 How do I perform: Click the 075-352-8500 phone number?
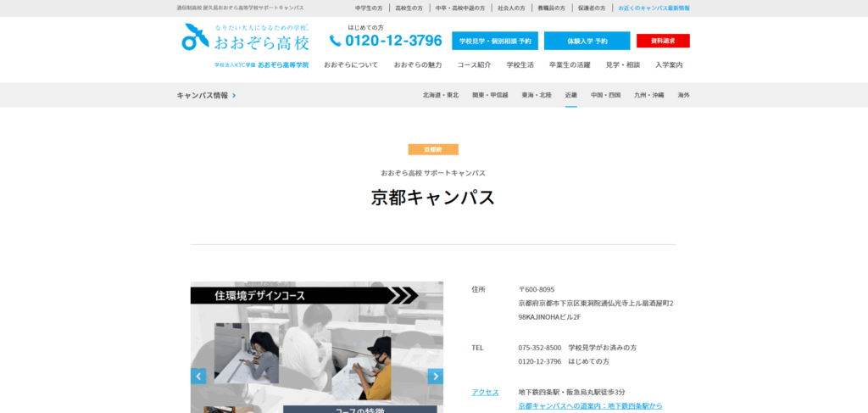coord(540,348)
